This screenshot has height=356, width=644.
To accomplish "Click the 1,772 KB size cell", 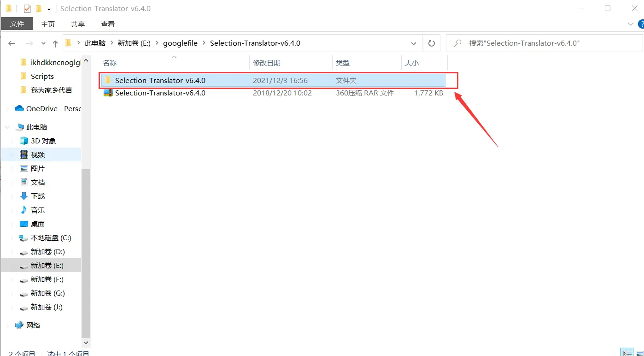I will (x=428, y=93).
